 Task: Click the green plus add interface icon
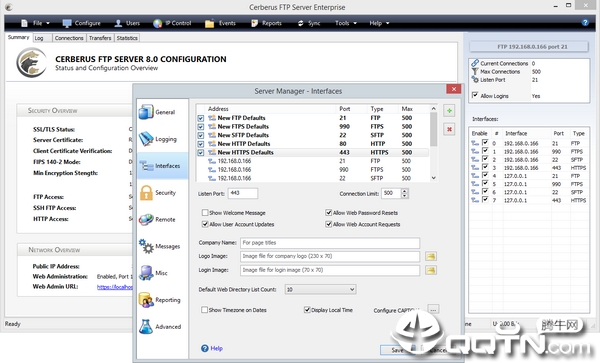(x=449, y=111)
